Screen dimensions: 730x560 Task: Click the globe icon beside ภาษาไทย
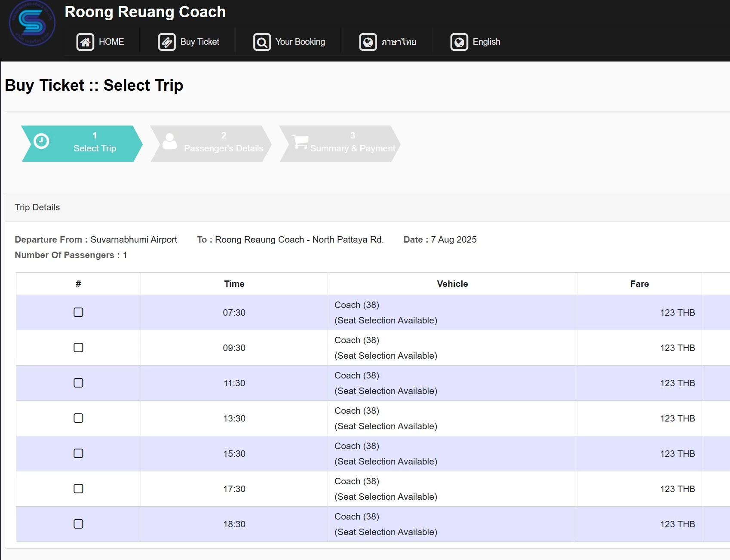pyautogui.click(x=368, y=42)
